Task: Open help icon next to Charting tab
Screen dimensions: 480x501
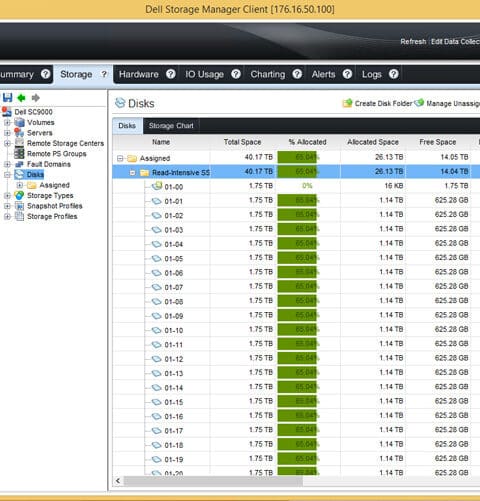Action: point(297,74)
